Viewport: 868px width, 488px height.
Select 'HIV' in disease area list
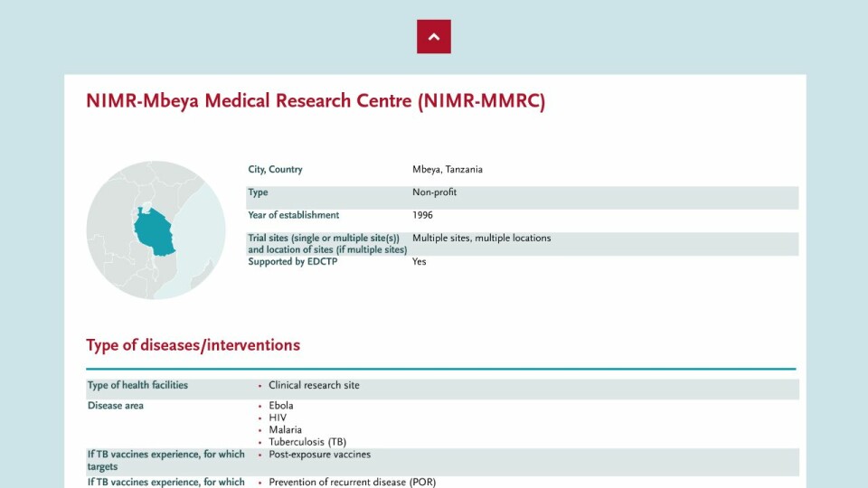point(278,418)
